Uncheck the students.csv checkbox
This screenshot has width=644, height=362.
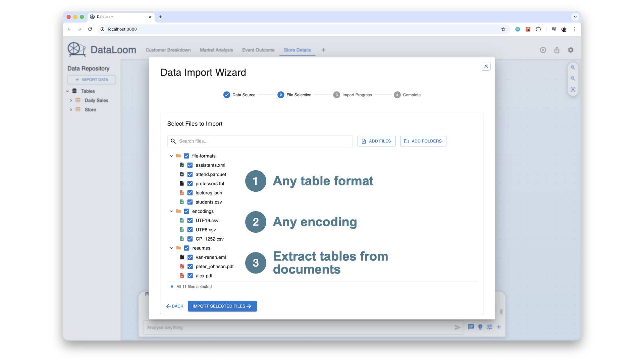pyautogui.click(x=190, y=202)
